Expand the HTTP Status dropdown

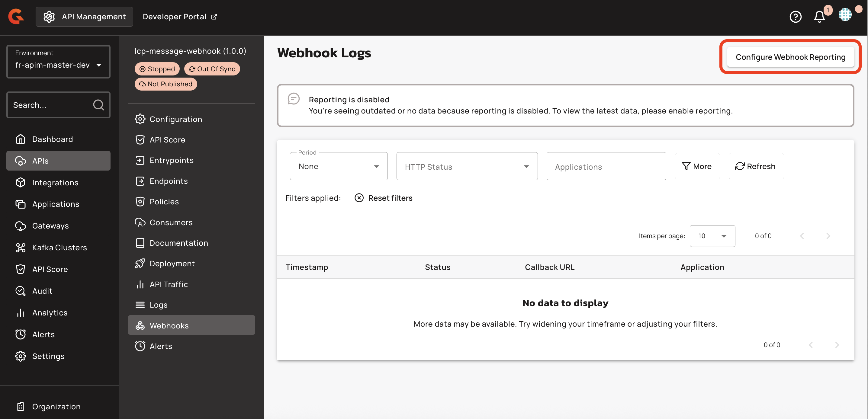click(467, 167)
